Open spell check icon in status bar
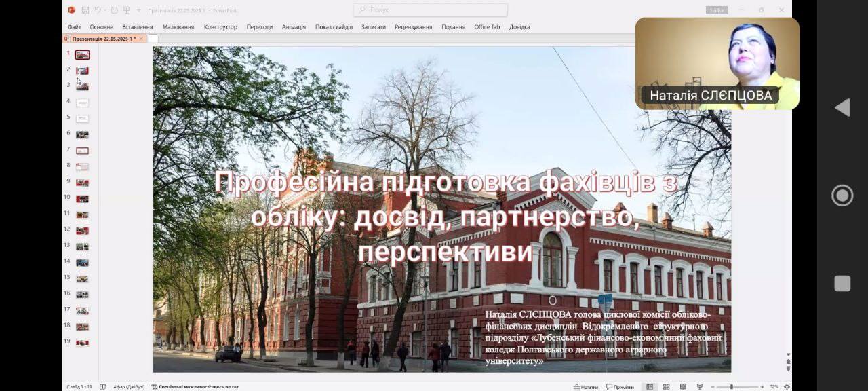This screenshot has width=868, height=391. pos(102,387)
